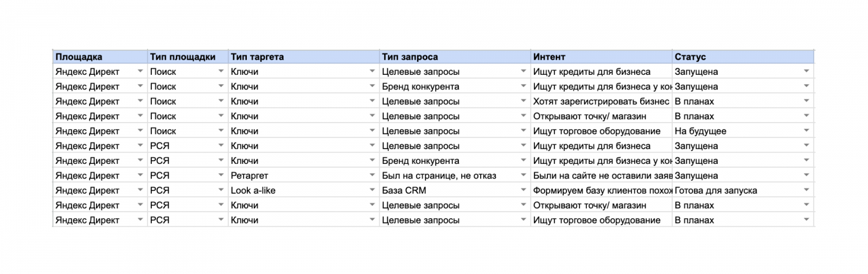Open the Тип площадки dropdown in the Look a-like row

click(x=221, y=190)
